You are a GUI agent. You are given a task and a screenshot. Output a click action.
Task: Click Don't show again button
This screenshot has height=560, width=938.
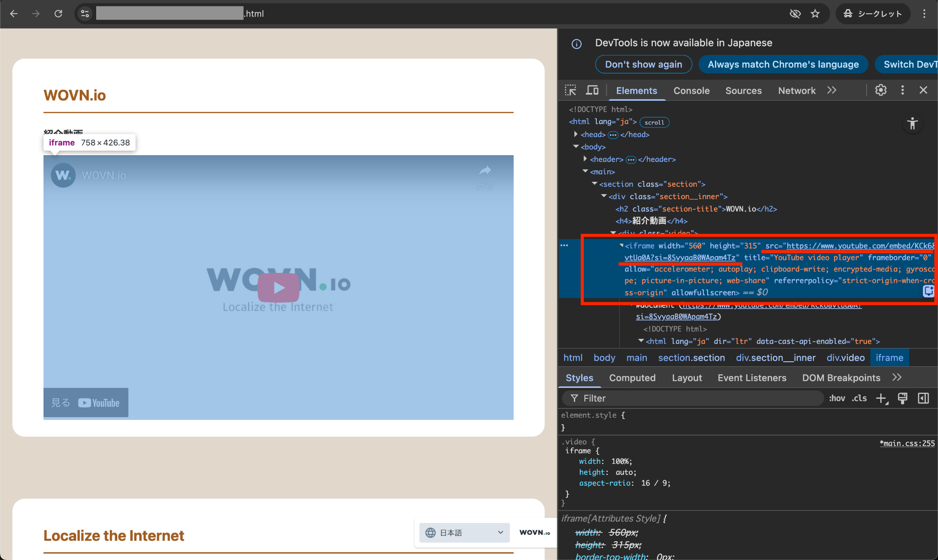click(x=643, y=65)
